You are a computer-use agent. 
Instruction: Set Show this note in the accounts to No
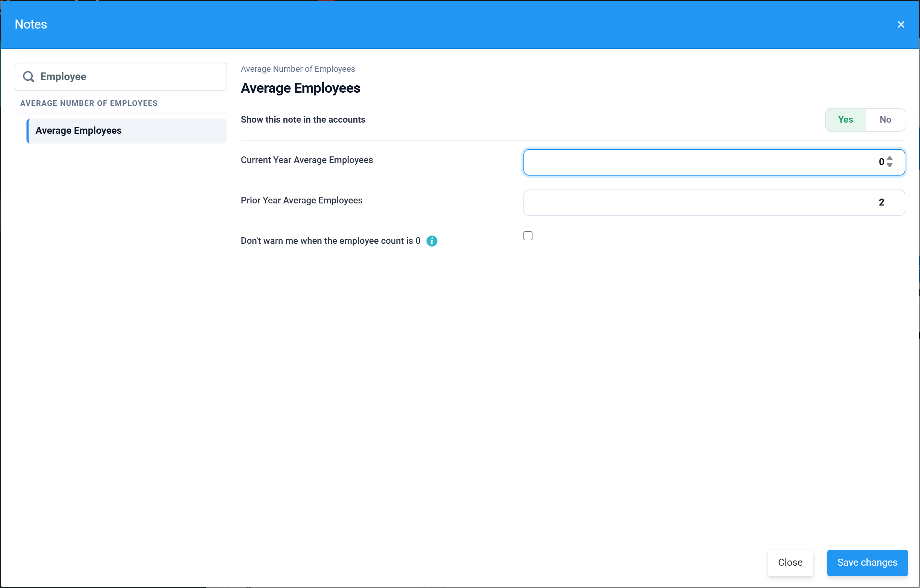885,119
